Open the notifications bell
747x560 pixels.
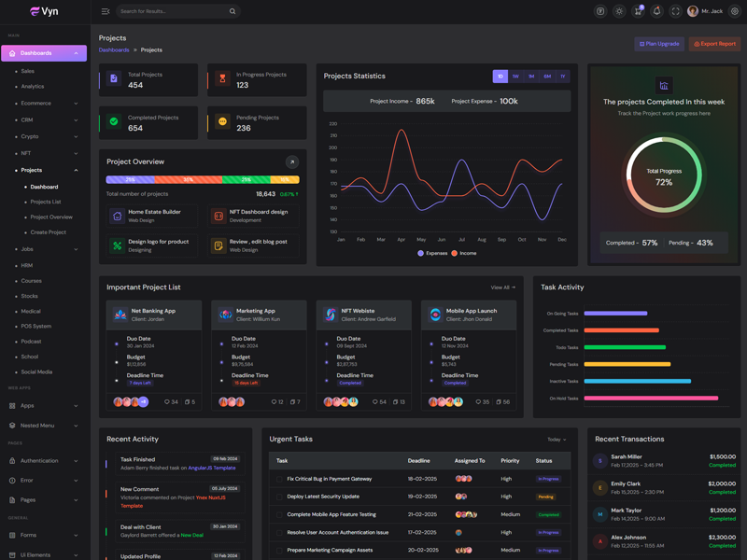656,11
